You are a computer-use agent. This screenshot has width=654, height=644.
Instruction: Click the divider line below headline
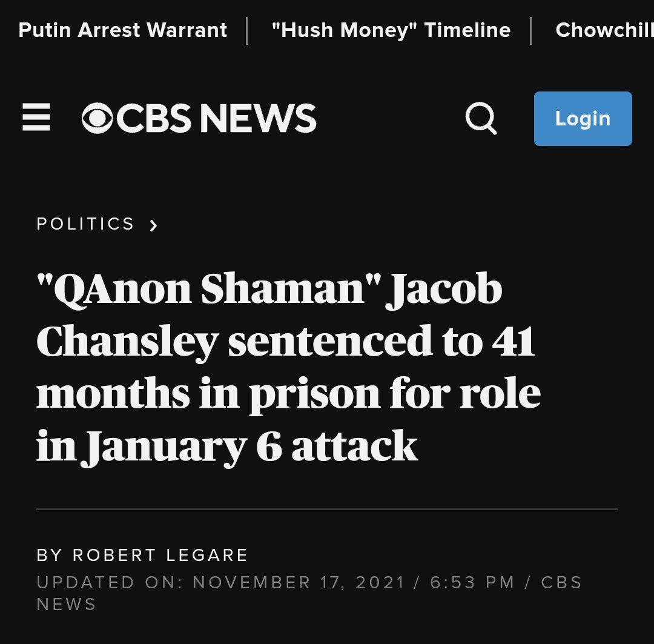(x=327, y=509)
